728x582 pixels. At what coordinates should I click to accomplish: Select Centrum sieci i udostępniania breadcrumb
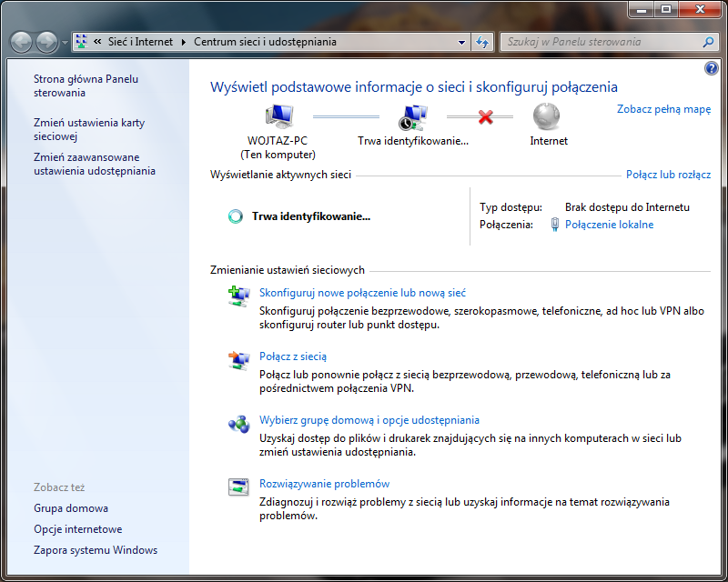265,42
